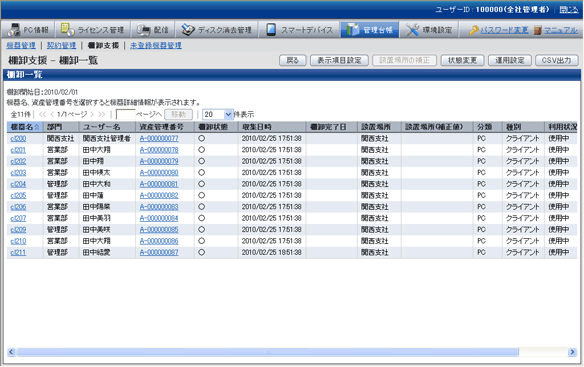
Task: Open device link cl206
Action: pyautogui.click(x=18, y=207)
